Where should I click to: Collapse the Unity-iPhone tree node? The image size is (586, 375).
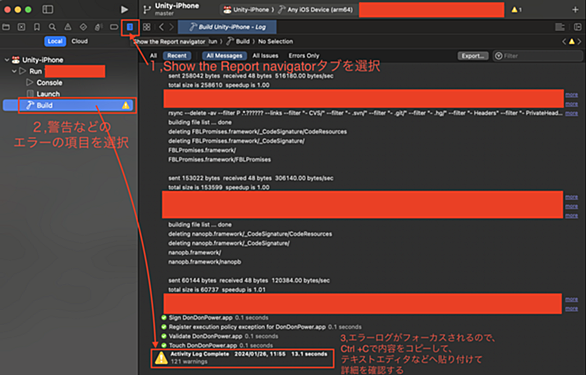coord(6,60)
